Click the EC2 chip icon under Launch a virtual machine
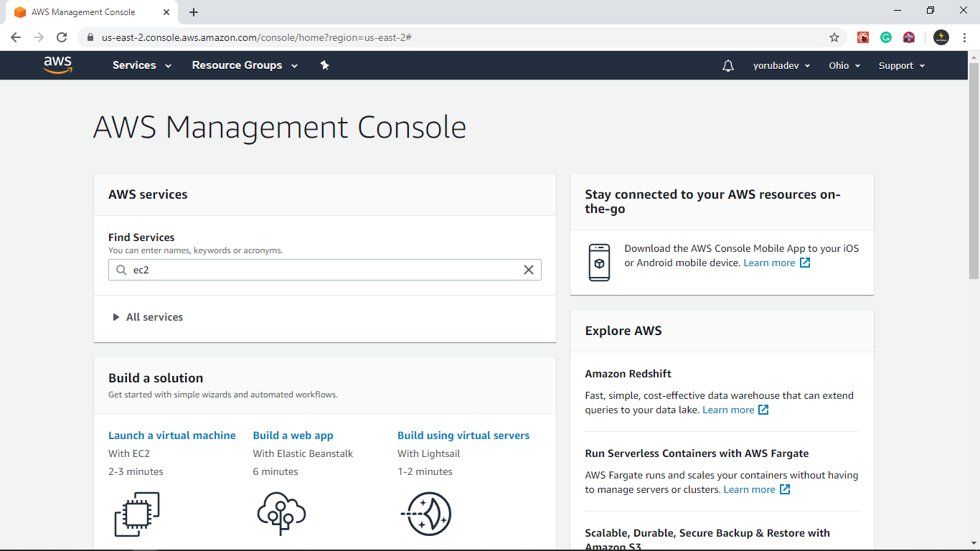The width and height of the screenshot is (980, 551). click(x=137, y=514)
